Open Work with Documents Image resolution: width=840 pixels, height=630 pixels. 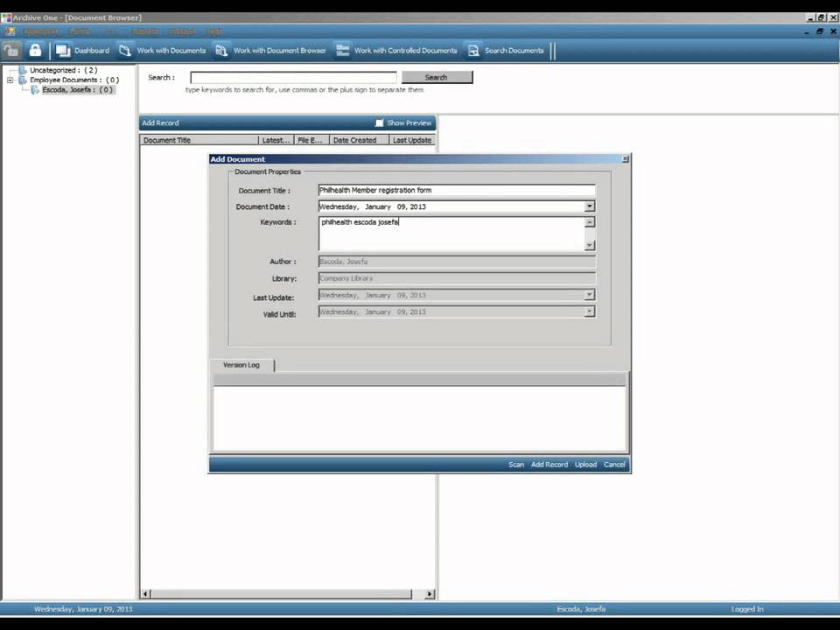pyautogui.click(x=163, y=51)
